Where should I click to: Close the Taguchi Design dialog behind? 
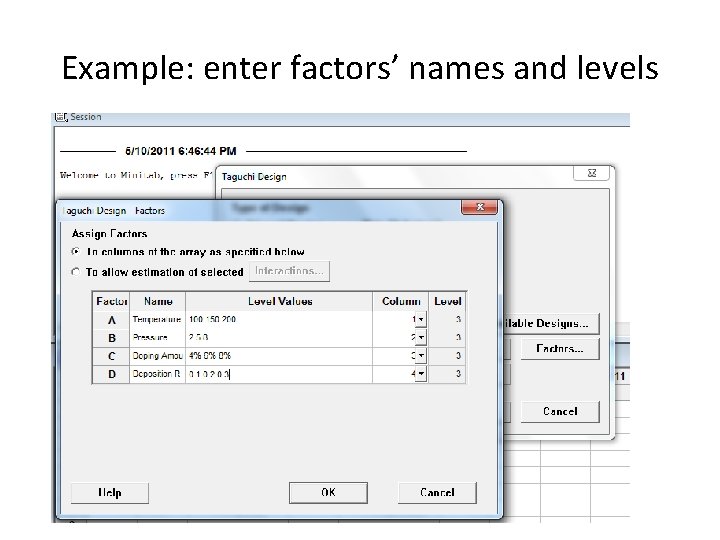pos(591,173)
